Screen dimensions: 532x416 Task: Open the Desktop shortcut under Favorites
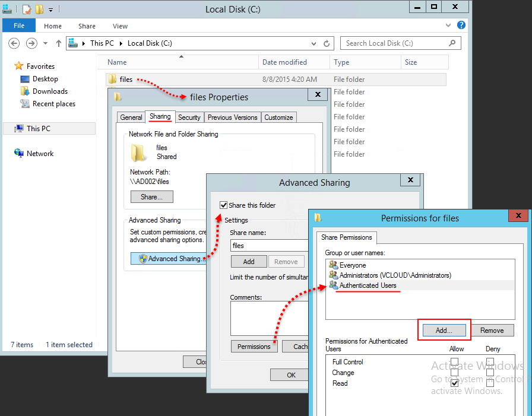point(44,78)
